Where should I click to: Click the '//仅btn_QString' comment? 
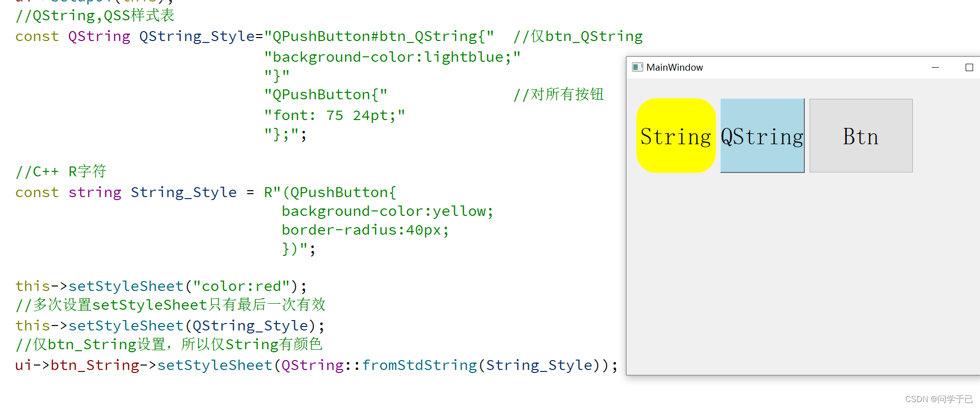[x=578, y=36]
